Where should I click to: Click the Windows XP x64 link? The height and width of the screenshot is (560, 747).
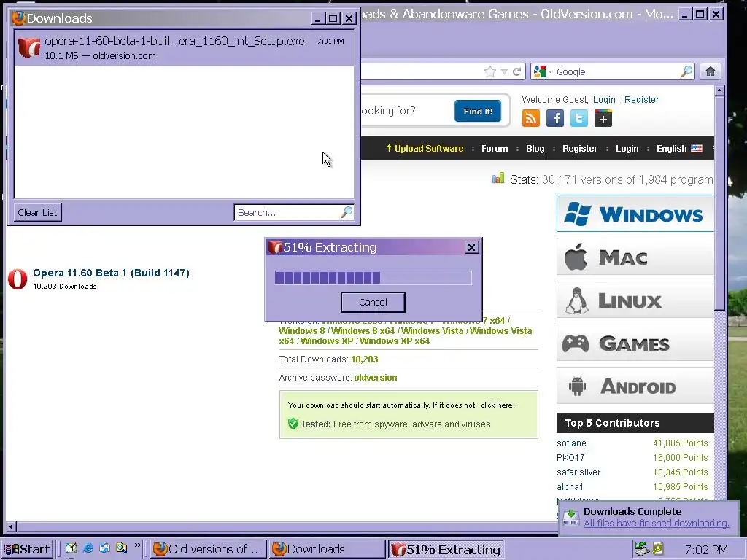click(x=395, y=341)
